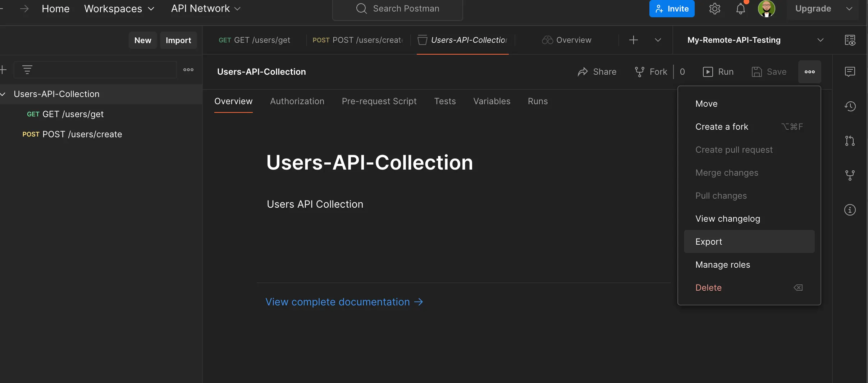The height and width of the screenshot is (383, 868).
Task: Open the Pre-request Script tab
Action: [379, 101]
